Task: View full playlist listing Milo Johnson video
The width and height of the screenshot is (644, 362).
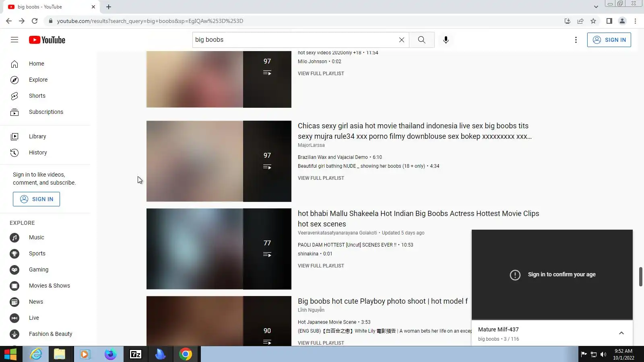Action: point(321,74)
